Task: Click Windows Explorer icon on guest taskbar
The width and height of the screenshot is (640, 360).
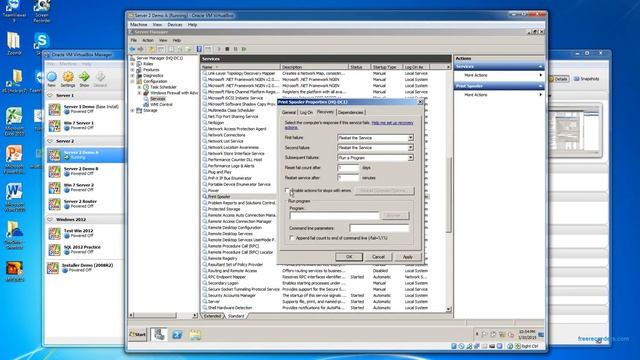Action: pos(195,335)
